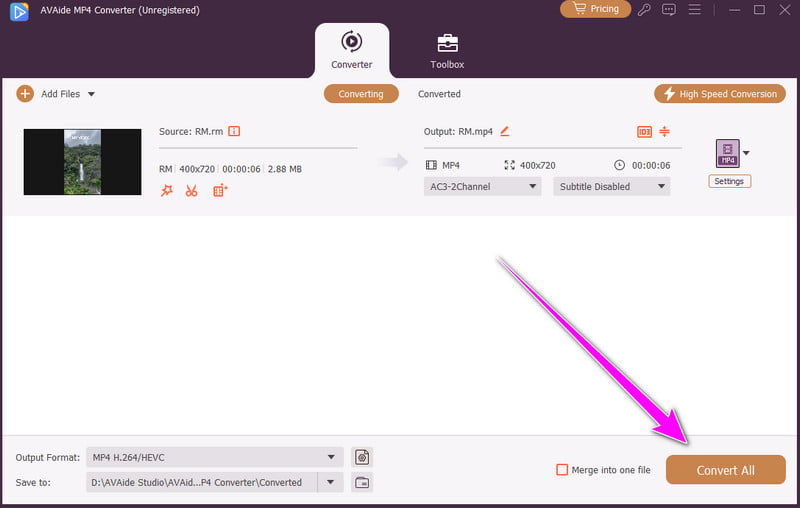Screen dimensions: 800x508
Task: Expand the AC3-2Channel audio dropdown
Action: [482, 186]
